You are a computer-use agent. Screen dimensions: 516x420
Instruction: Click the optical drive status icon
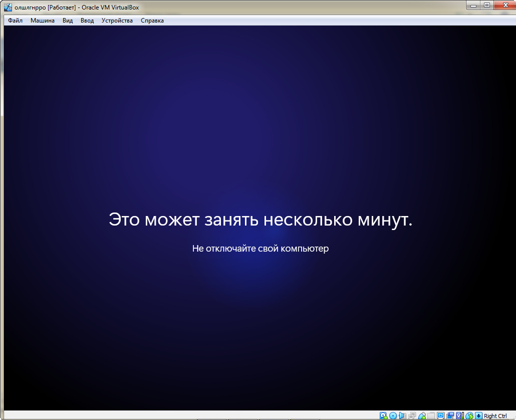[393, 415]
